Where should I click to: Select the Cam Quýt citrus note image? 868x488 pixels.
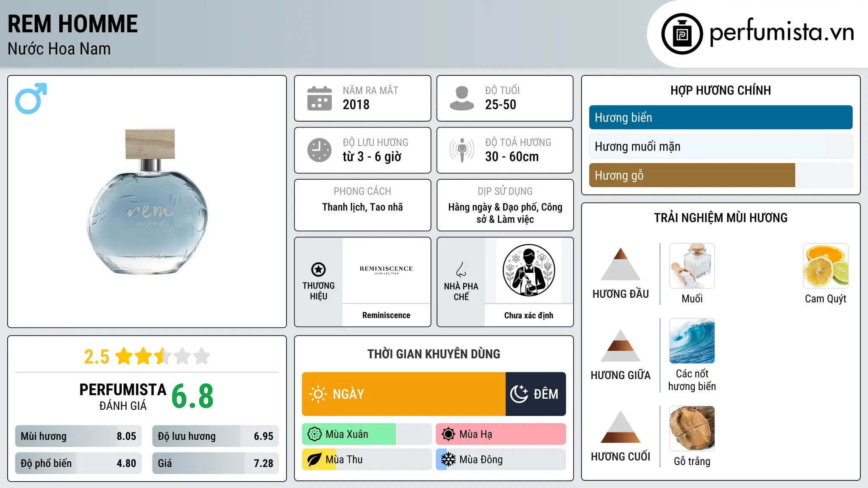tap(826, 266)
